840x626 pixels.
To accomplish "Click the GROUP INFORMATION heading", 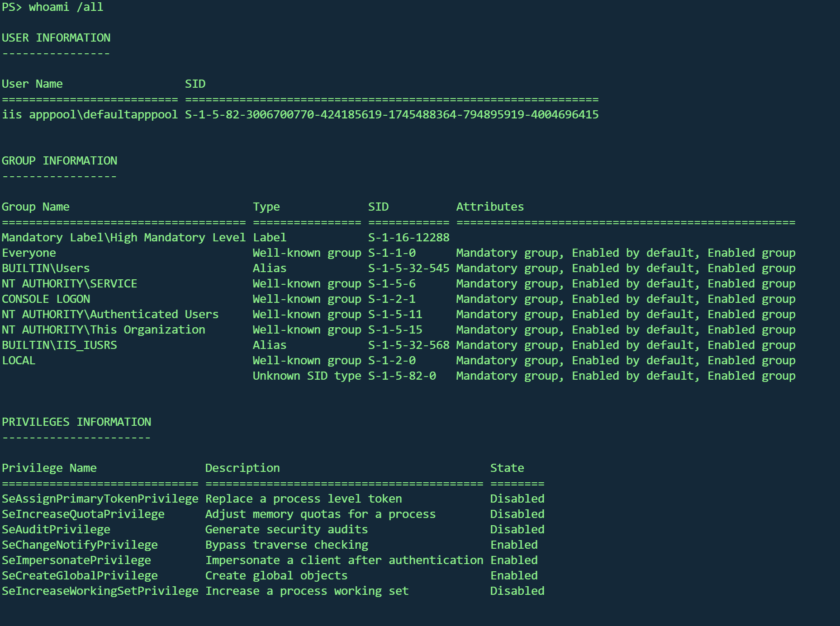I will coord(59,161).
